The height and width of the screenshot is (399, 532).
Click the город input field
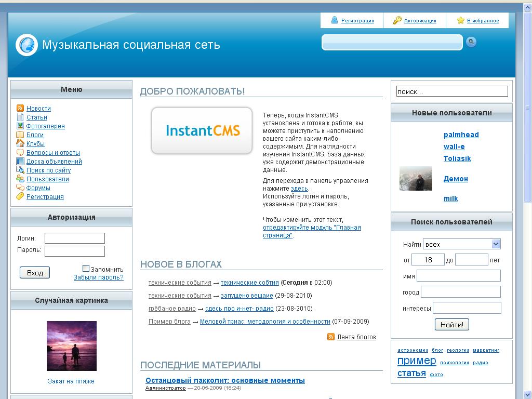tap(461, 292)
